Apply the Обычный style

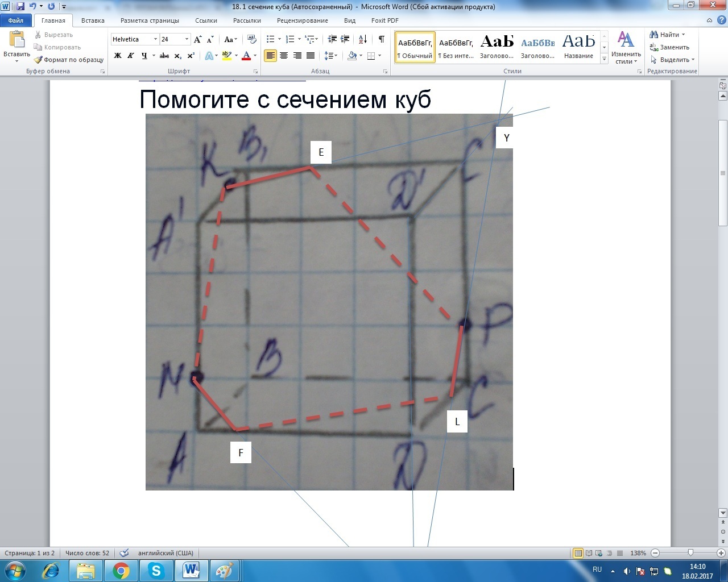[x=415, y=47]
